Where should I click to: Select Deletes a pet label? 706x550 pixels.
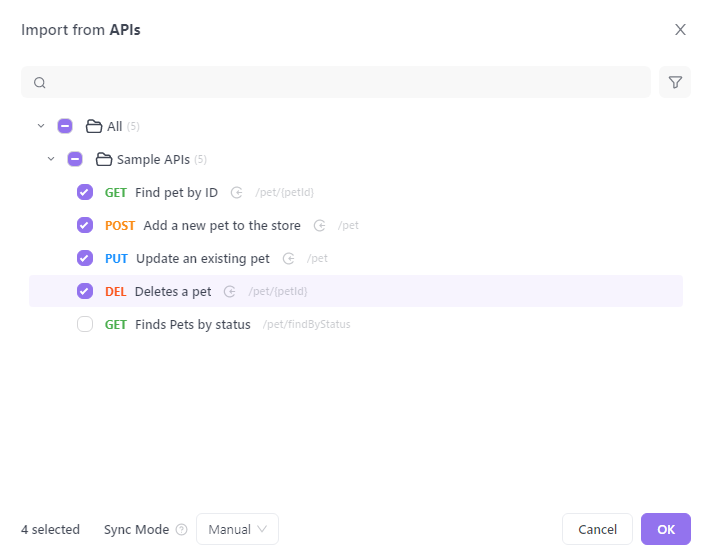[x=173, y=292]
